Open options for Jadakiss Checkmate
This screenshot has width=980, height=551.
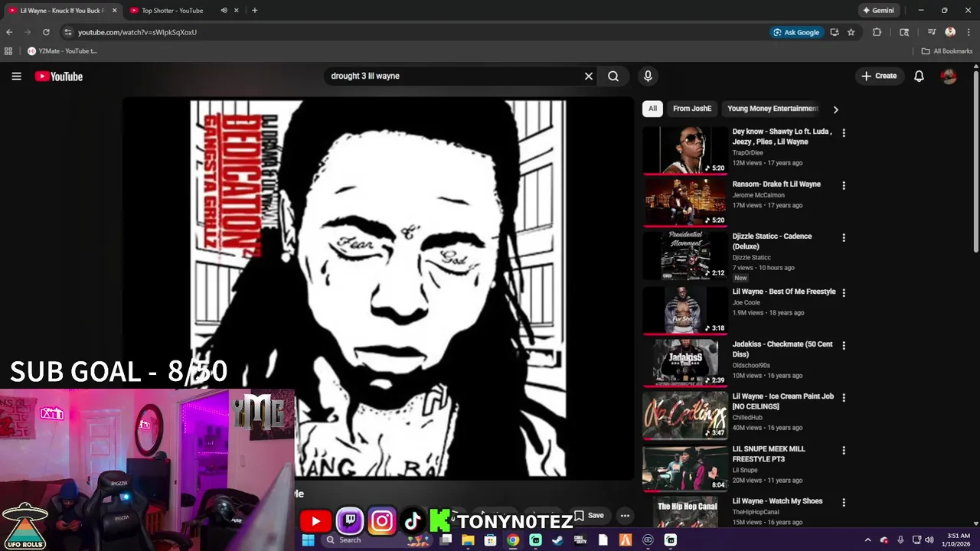pos(844,345)
